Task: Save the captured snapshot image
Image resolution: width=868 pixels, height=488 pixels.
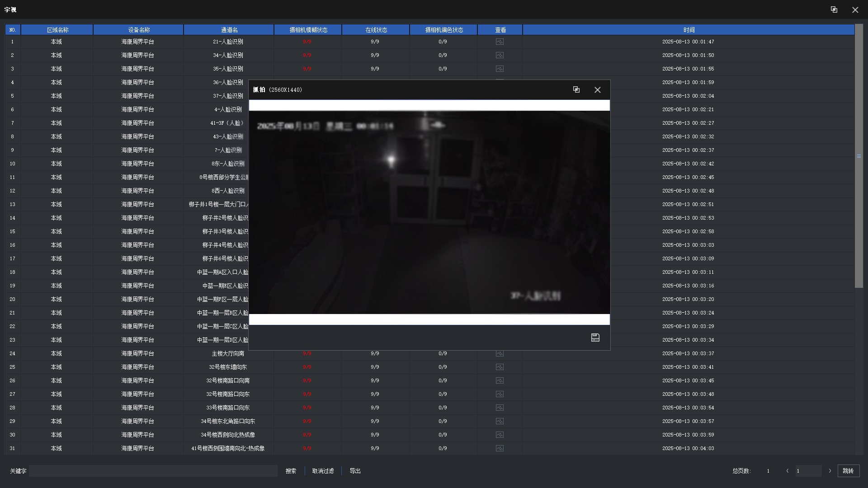Action: point(595,338)
